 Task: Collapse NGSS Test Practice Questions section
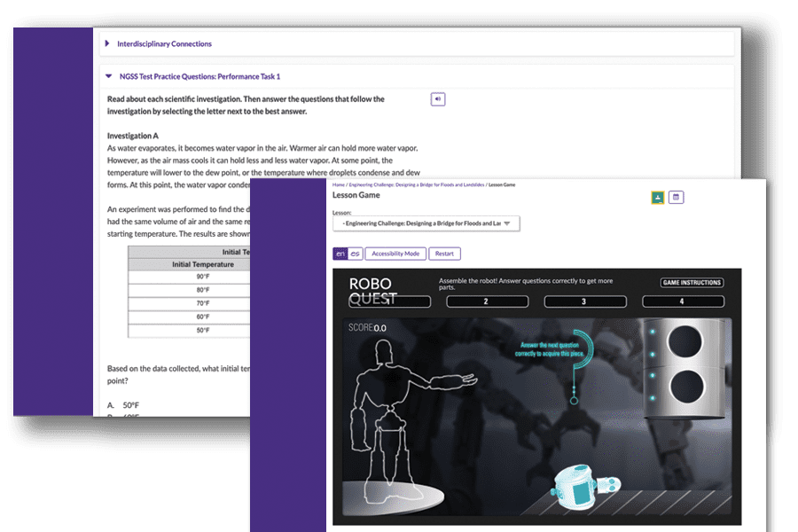[199, 76]
